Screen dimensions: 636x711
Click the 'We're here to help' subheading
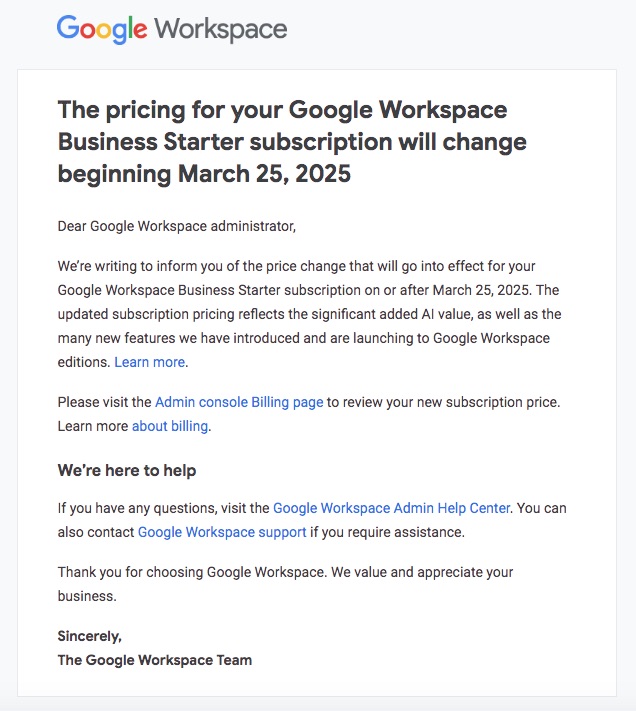(127, 470)
